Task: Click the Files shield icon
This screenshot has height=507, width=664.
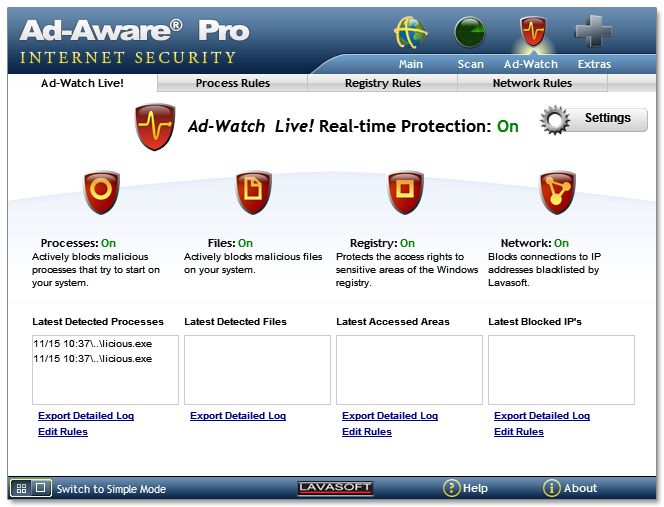Action: [x=253, y=192]
